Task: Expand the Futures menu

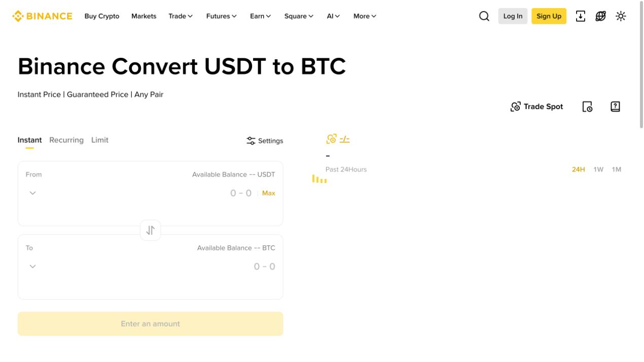Action: coord(222,16)
